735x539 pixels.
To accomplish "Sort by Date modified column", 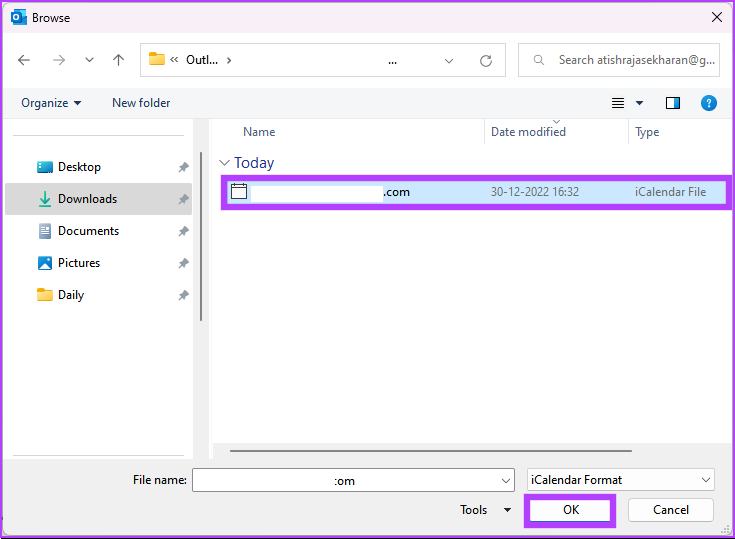I will pyautogui.click(x=528, y=132).
